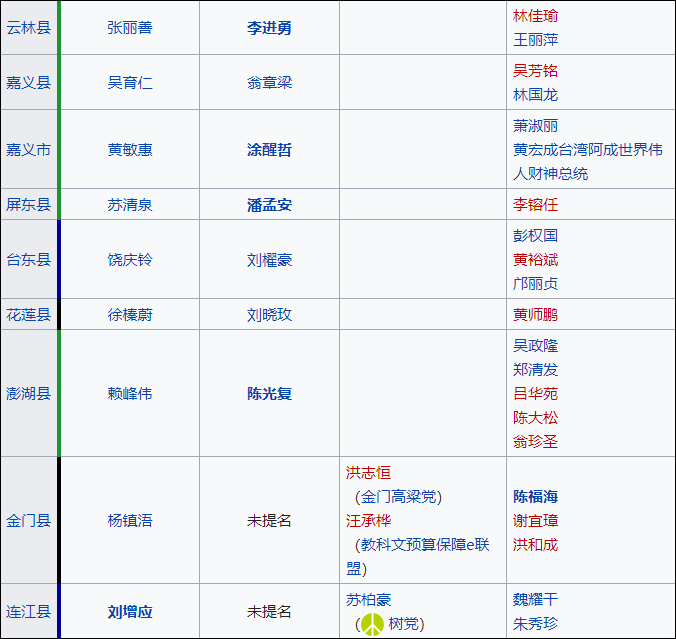This screenshot has width=676, height=639.
Task: Open the 饶庆铃 link
Action: click(130, 260)
